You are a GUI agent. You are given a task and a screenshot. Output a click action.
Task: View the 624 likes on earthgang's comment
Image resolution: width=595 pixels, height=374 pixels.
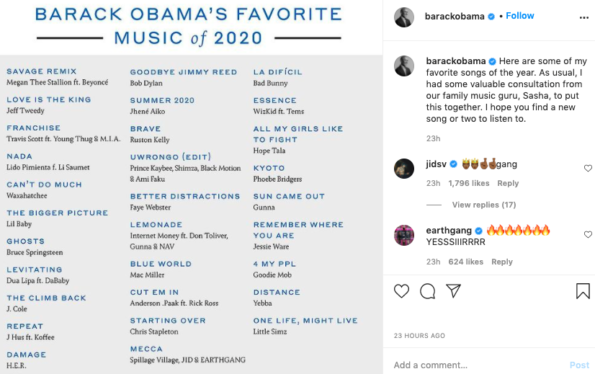click(466, 262)
